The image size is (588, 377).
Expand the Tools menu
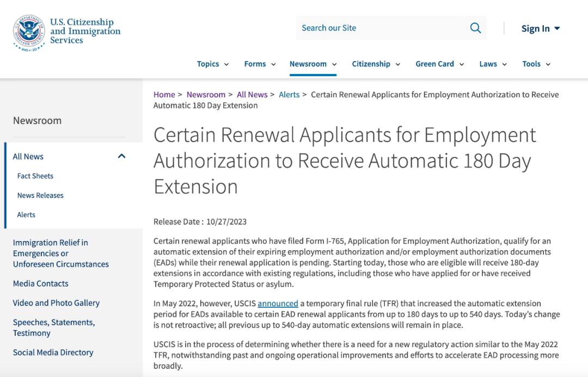click(x=536, y=64)
